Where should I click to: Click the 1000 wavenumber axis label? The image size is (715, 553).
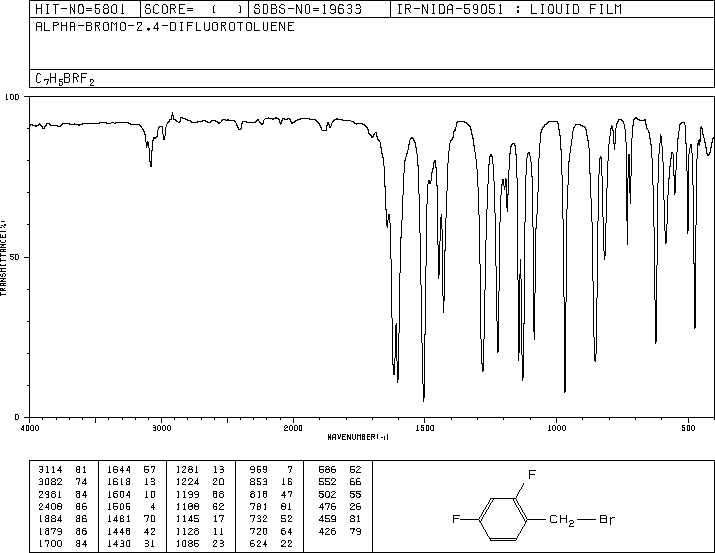tap(557, 428)
